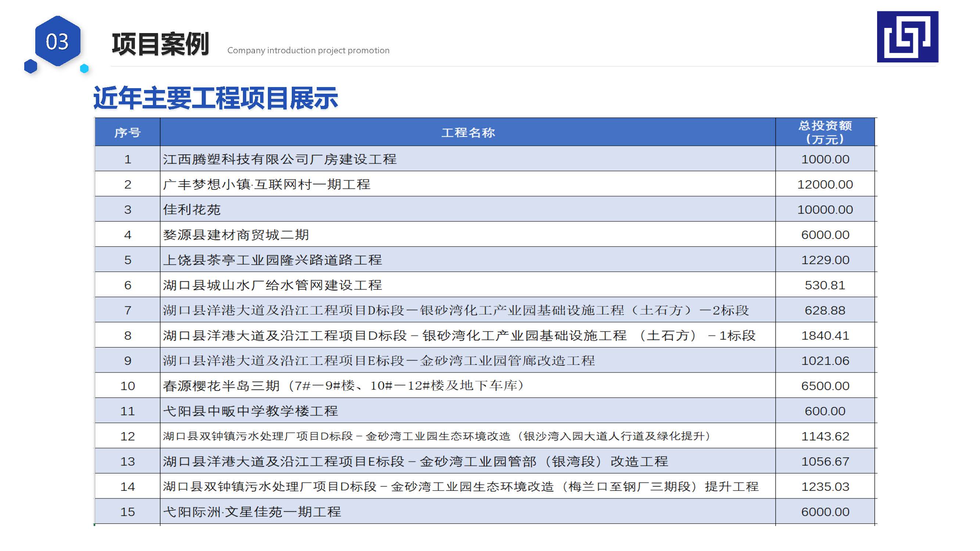Click the 上饶县茶亭工业园隆兴路道路工程 row
The image size is (980, 551).
[272, 260]
